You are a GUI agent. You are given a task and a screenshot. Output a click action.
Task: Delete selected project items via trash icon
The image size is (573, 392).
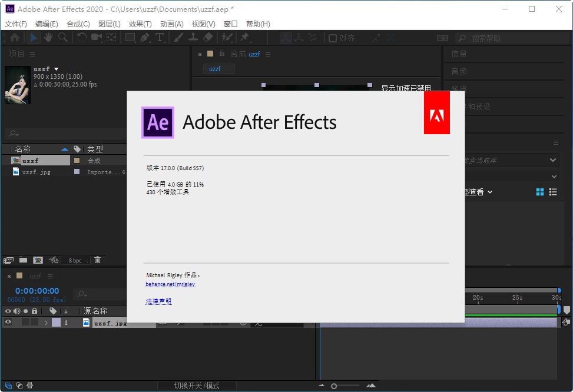(97, 260)
